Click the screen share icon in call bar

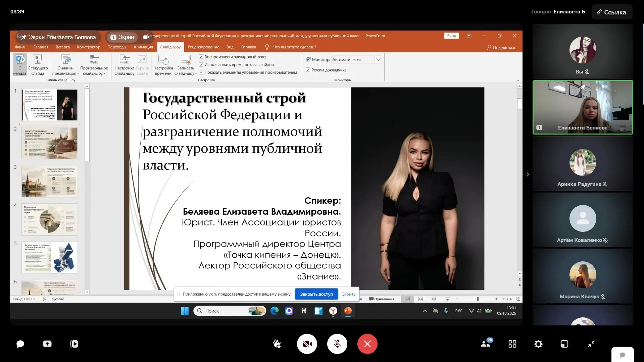point(47,344)
